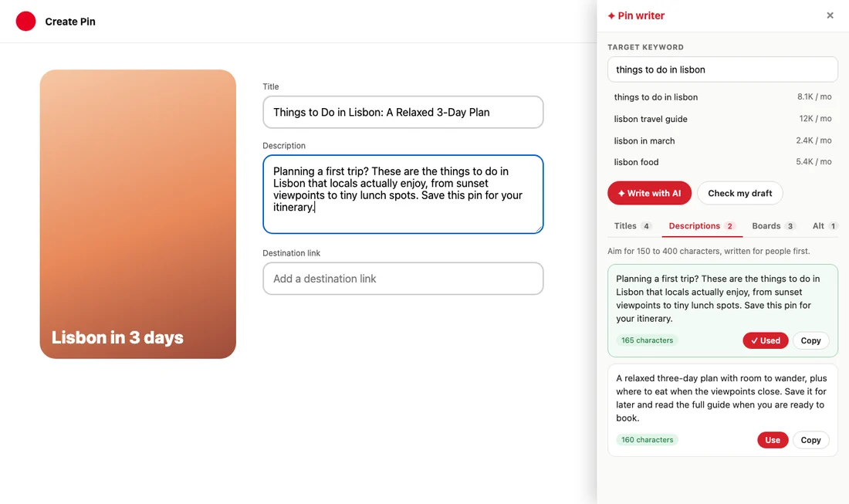Choose the 'lisbon travel guide' keyword suggestion
Screen dimensions: 849x504
point(722,119)
